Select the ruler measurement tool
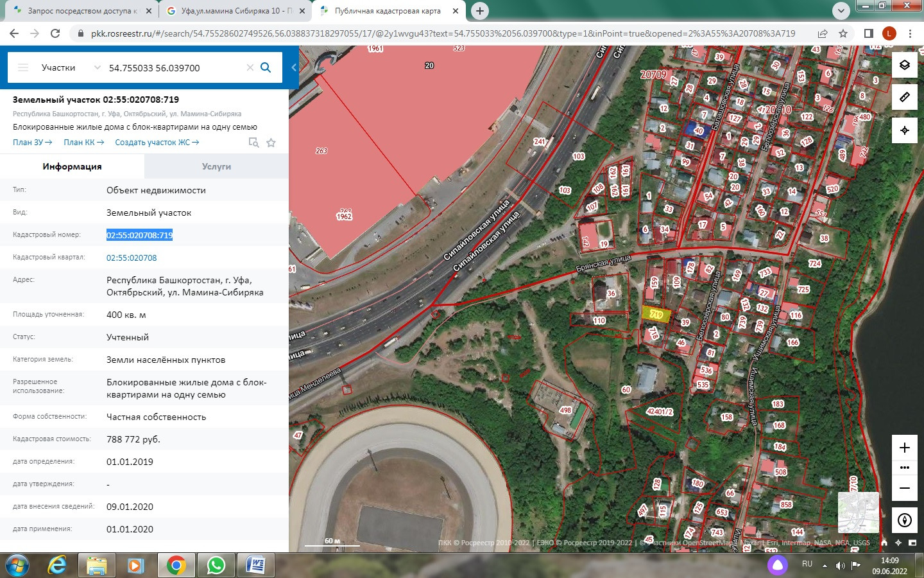The width and height of the screenshot is (924, 578). click(x=904, y=97)
